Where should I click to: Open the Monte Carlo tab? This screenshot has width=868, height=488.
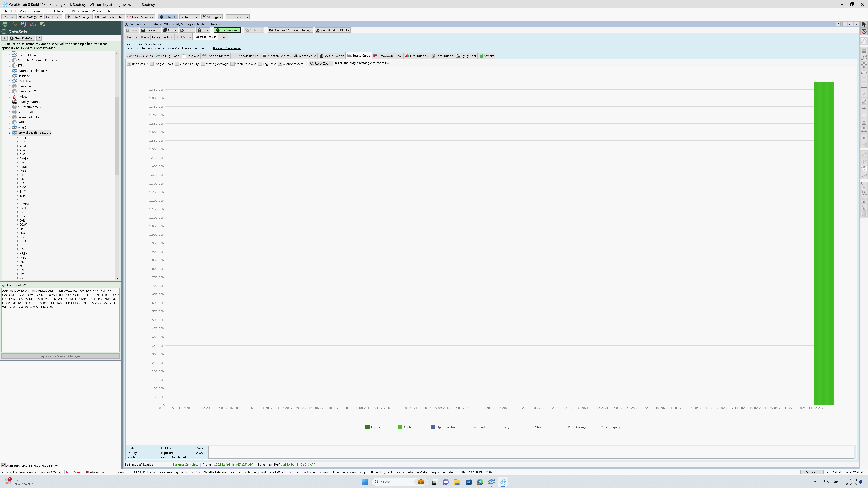(x=305, y=56)
